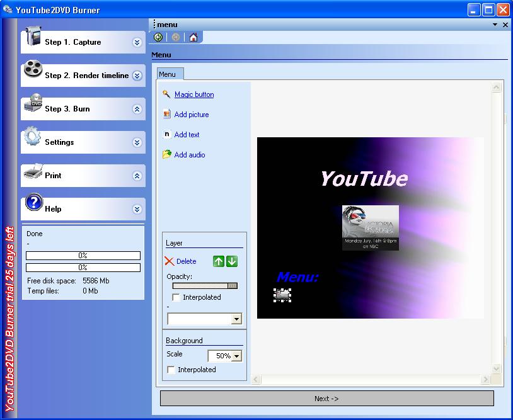Image resolution: width=513 pixels, height=420 pixels.
Task: Click the Add audio link
Action: tap(190, 155)
